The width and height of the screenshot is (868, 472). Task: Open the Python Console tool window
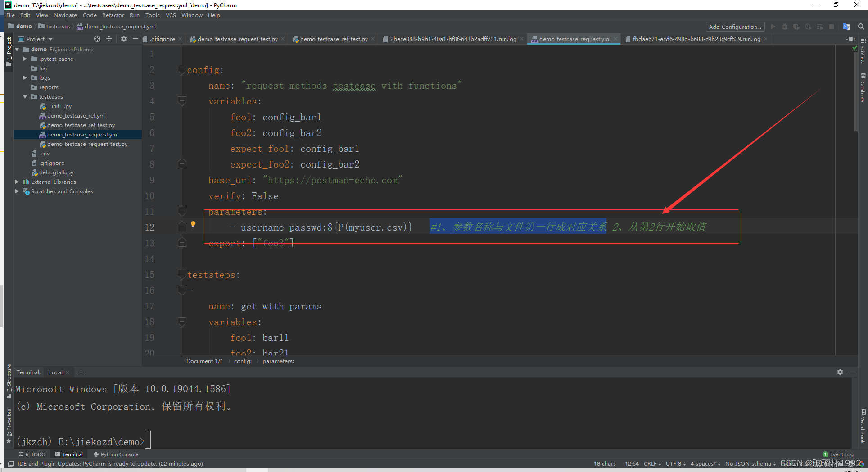coord(116,454)
